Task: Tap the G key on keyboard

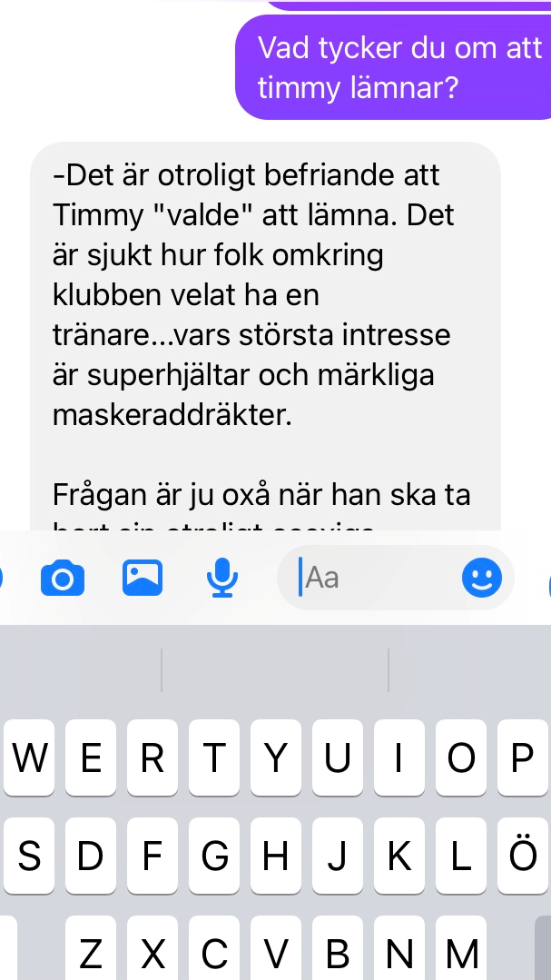Action: pos(214,856)
